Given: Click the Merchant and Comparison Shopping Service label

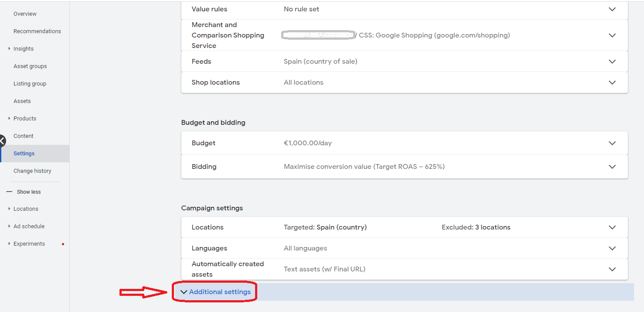Looking at the screenshot, I should pos(228,35).
